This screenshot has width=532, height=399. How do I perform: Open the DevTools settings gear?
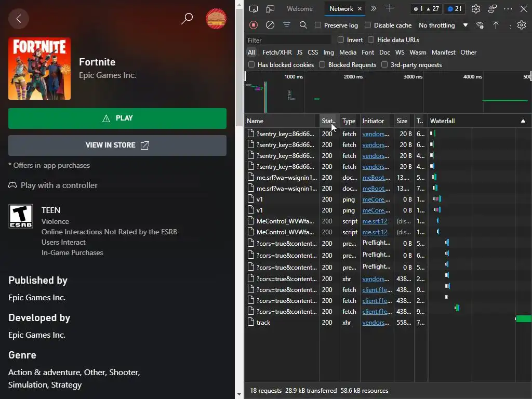[476, 9]
